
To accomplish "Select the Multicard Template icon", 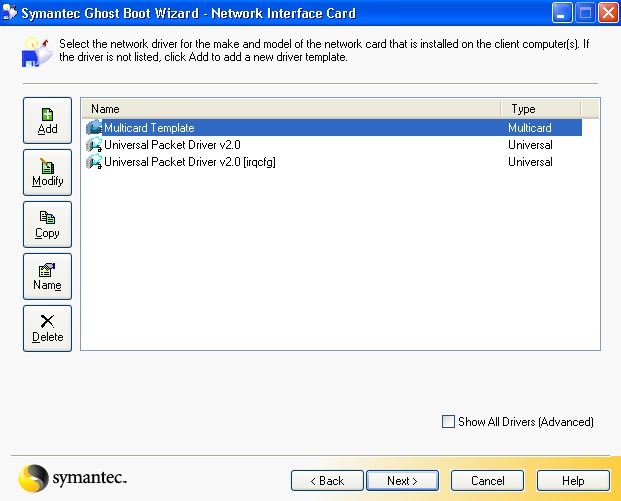I will (x=94, y=128).
